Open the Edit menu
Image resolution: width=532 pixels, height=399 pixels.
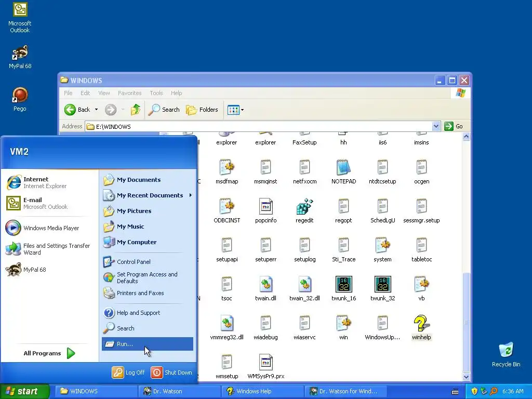[x=85, y=93]
